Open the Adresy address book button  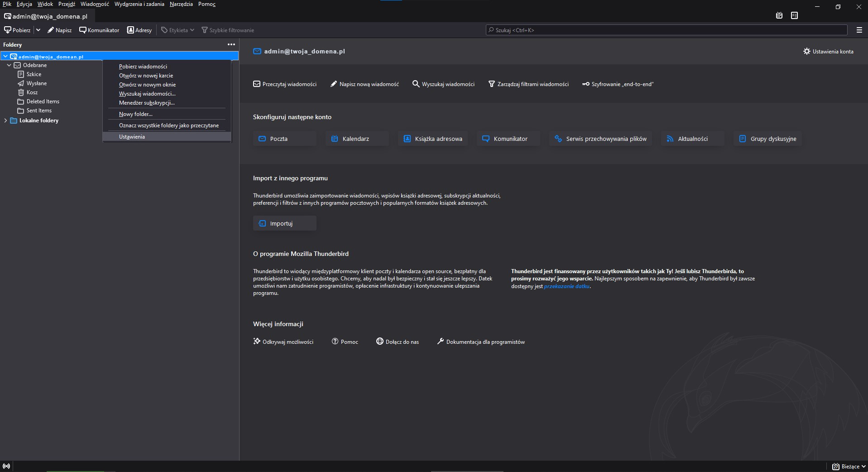point(139,30)
